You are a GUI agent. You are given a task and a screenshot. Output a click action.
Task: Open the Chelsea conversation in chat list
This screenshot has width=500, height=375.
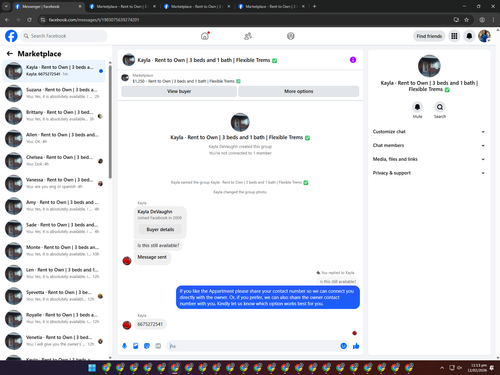[x=54, y=161]
